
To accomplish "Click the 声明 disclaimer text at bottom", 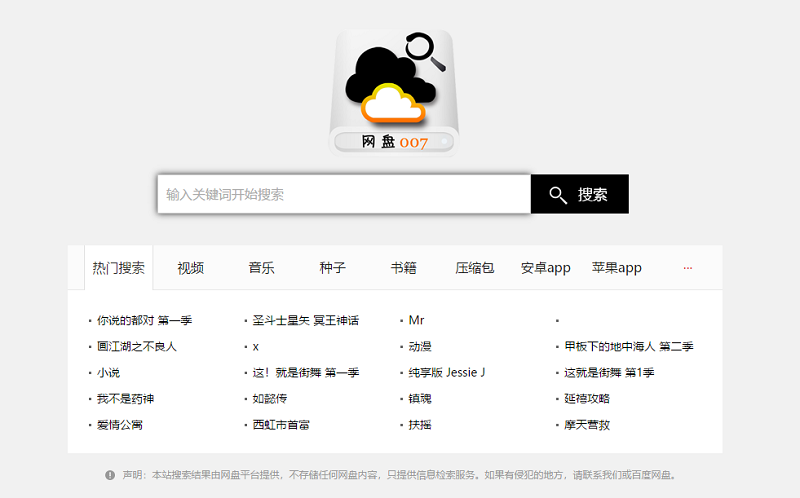I will 399,475.
